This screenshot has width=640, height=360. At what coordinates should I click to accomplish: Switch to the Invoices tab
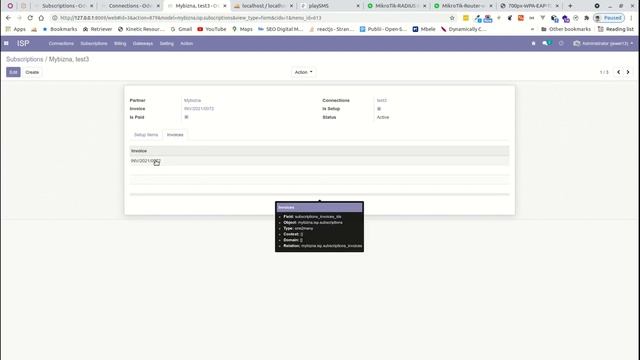[x=175, y=135]
